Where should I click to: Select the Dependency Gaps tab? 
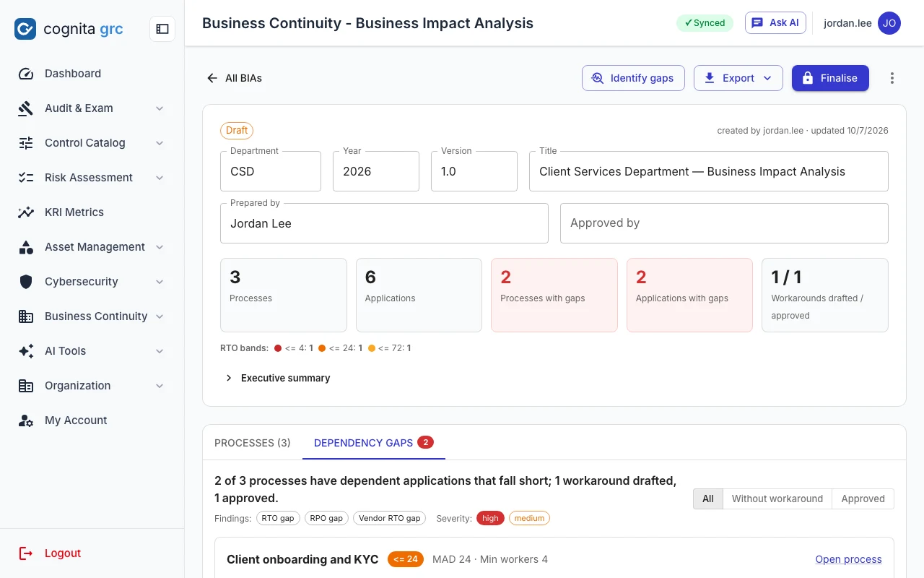point(374,443)
